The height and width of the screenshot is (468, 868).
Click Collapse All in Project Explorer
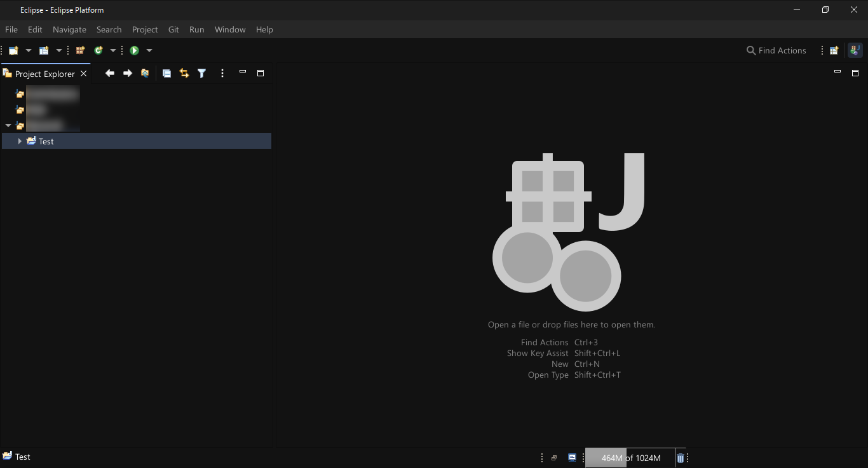pyautogui.click(x=166, y=74)
